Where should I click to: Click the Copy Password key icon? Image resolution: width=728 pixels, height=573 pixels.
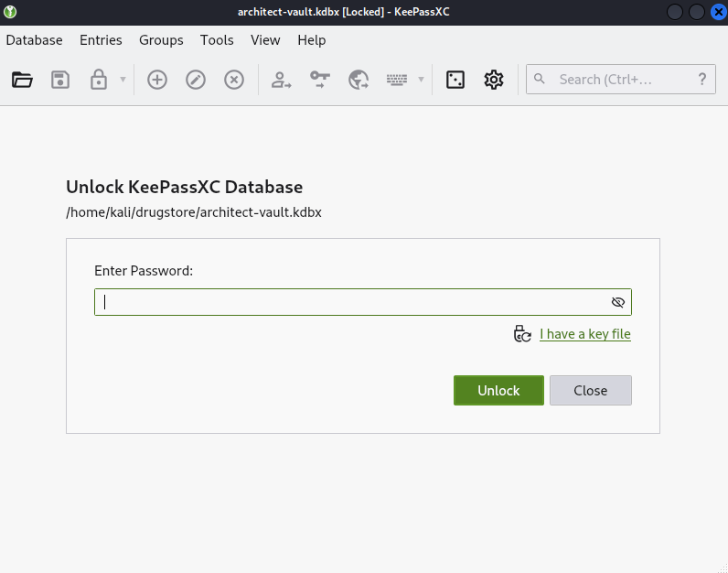(319, 80)
